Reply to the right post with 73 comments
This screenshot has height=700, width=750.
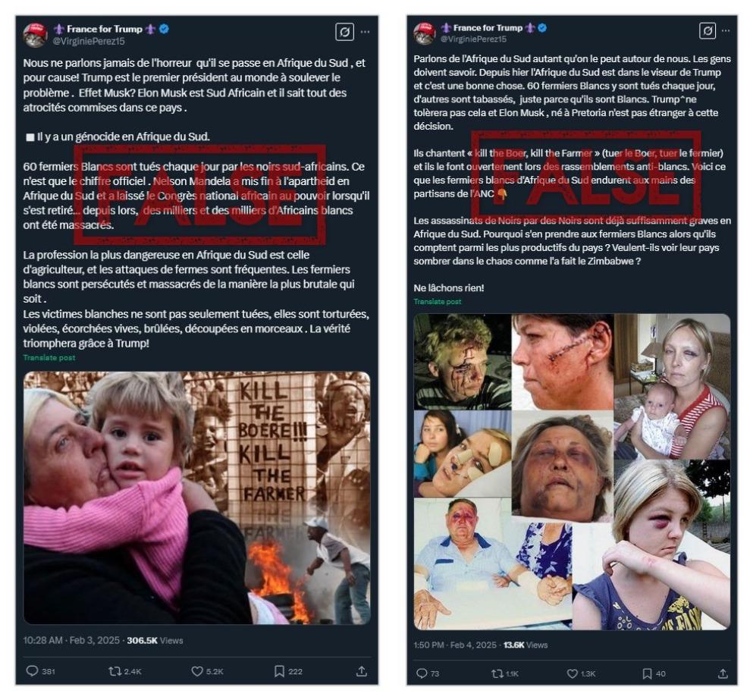click(428, 673)
